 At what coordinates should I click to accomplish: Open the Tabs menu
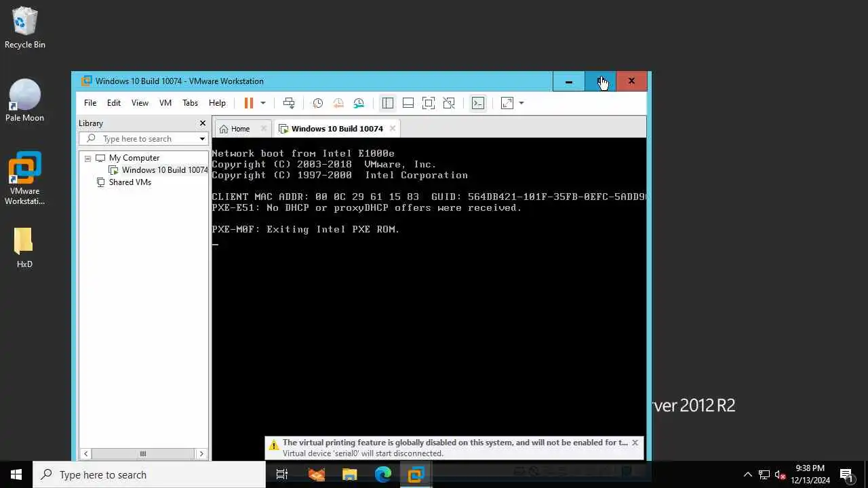point(191,103)
